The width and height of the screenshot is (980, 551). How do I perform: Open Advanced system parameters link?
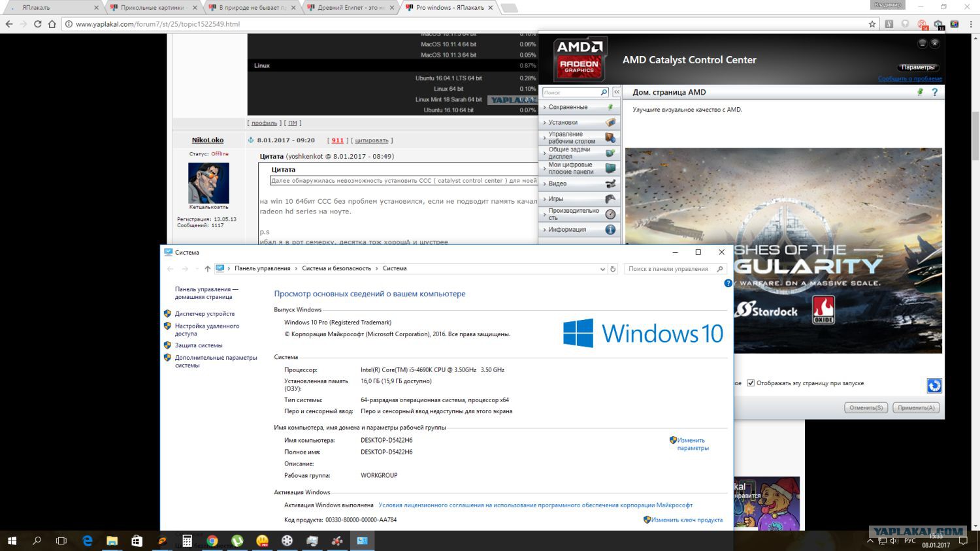coord(216,362)
